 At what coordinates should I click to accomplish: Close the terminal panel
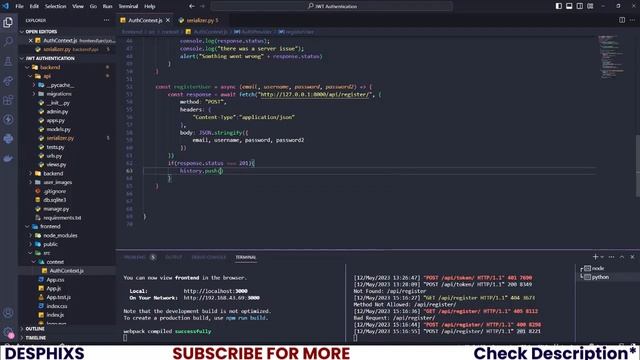pos(632,257)
